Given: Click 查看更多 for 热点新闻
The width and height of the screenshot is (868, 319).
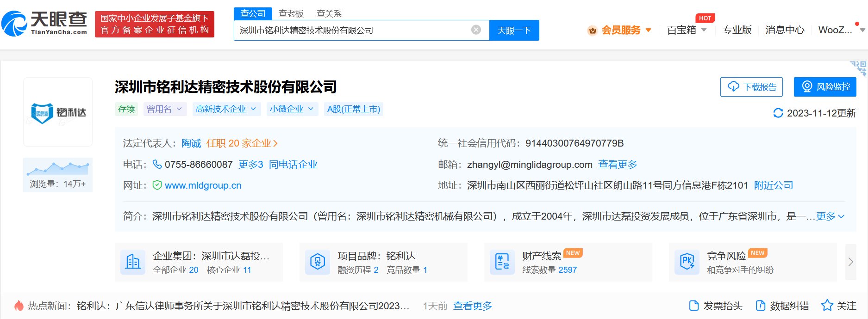Looking at the screenshot, I should point(473,306).
